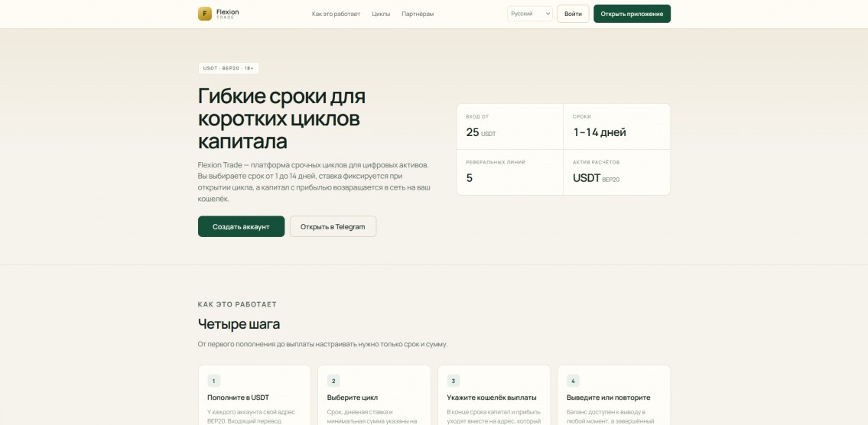Screen dimensions: 868x425
Task: Click the gold Flexion F logo icon
Action: (205, 14)
